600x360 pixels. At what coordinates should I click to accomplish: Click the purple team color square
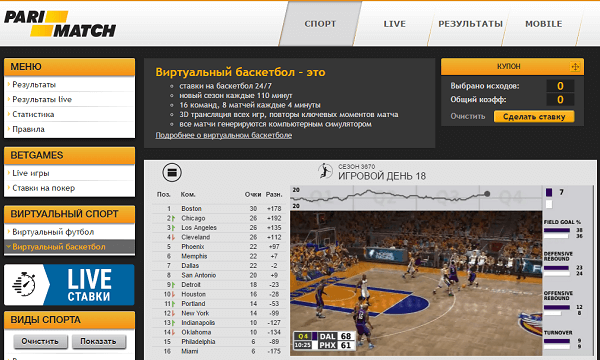(549, 192)
